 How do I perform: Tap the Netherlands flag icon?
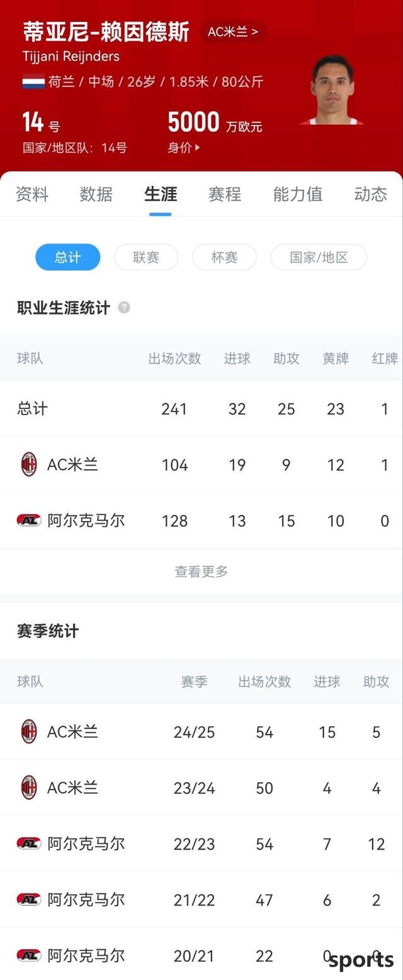(33, 81)
